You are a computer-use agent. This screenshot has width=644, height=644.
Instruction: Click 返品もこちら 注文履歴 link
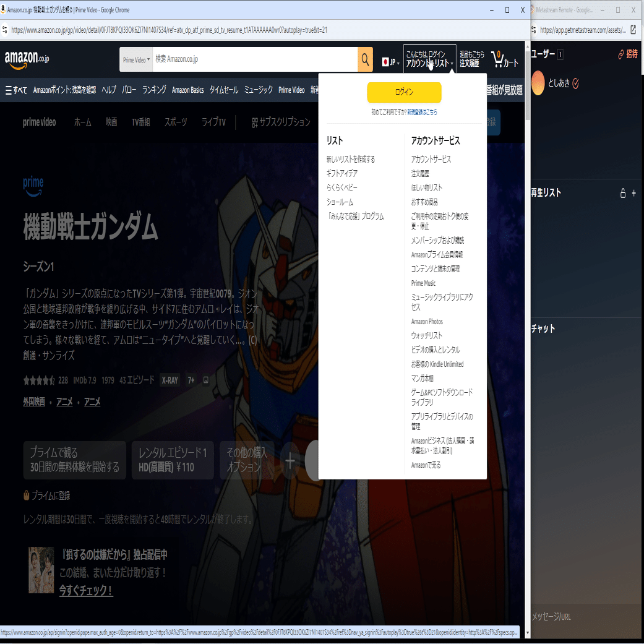pyautogui.click(x=471, y=59)
